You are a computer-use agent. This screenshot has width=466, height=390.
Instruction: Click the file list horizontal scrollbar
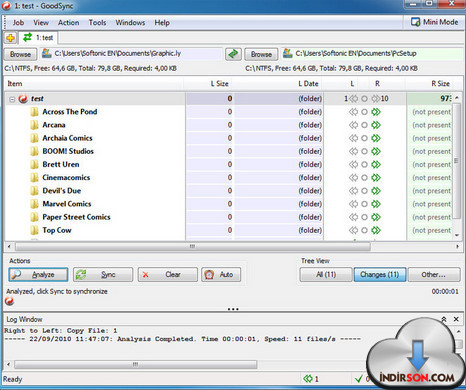[x=193, y=247]
